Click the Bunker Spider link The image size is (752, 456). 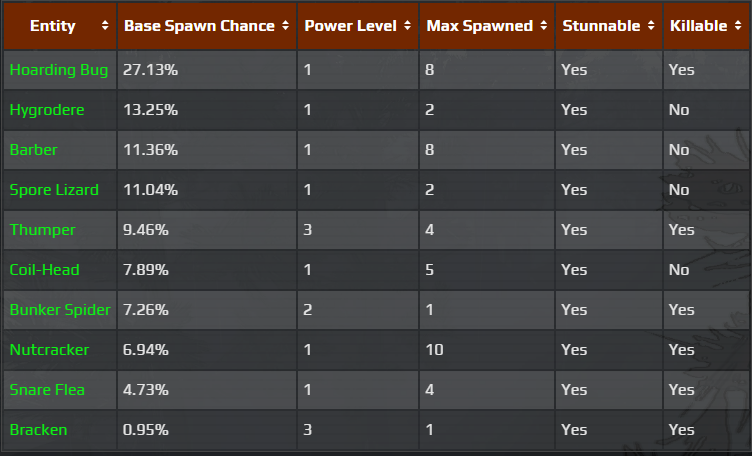[60, 310]
